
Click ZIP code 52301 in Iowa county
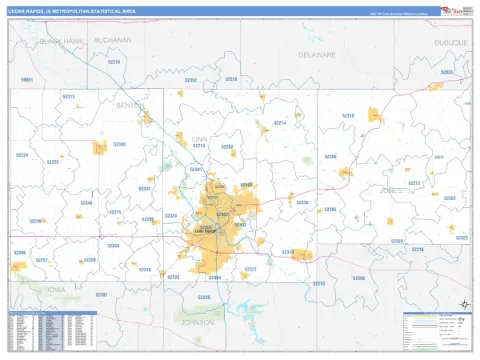(102, 295)
